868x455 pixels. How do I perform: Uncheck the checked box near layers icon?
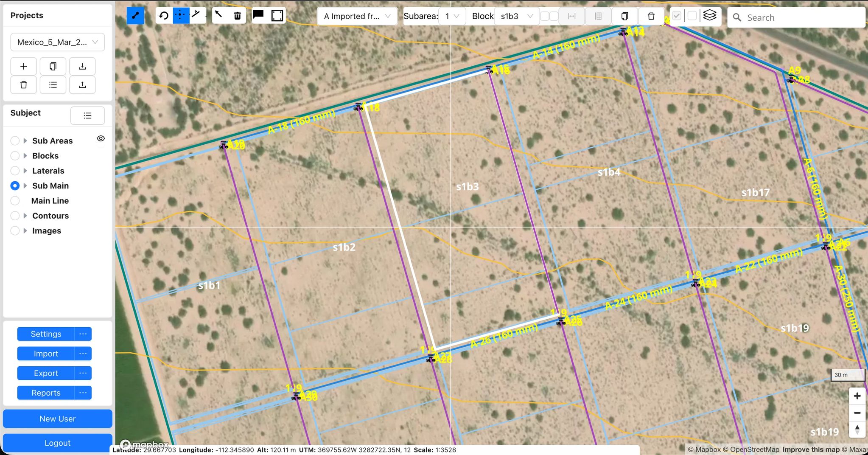[x=677, y=16]
